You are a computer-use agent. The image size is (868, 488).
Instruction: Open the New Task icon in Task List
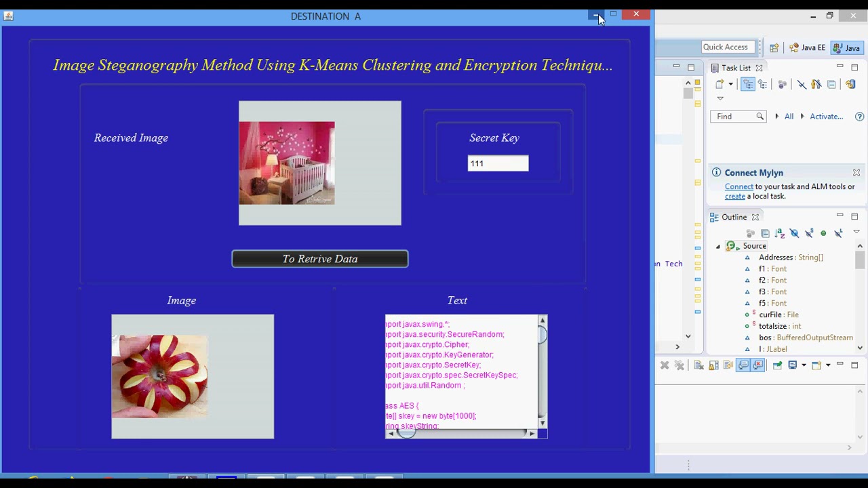[719, 84]
